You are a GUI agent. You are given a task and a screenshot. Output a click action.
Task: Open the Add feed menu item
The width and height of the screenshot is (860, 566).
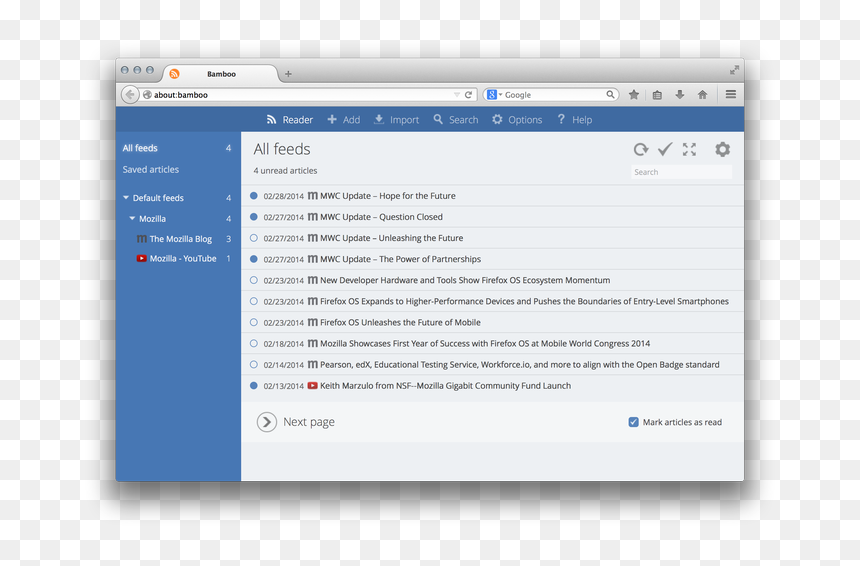coord(344,120)
